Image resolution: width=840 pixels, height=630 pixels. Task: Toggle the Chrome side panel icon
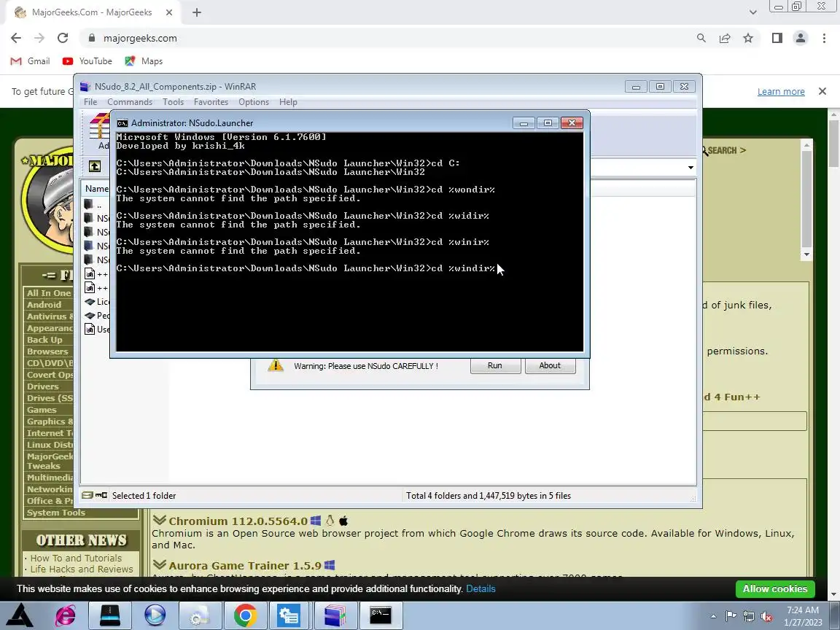coord(777,38)
